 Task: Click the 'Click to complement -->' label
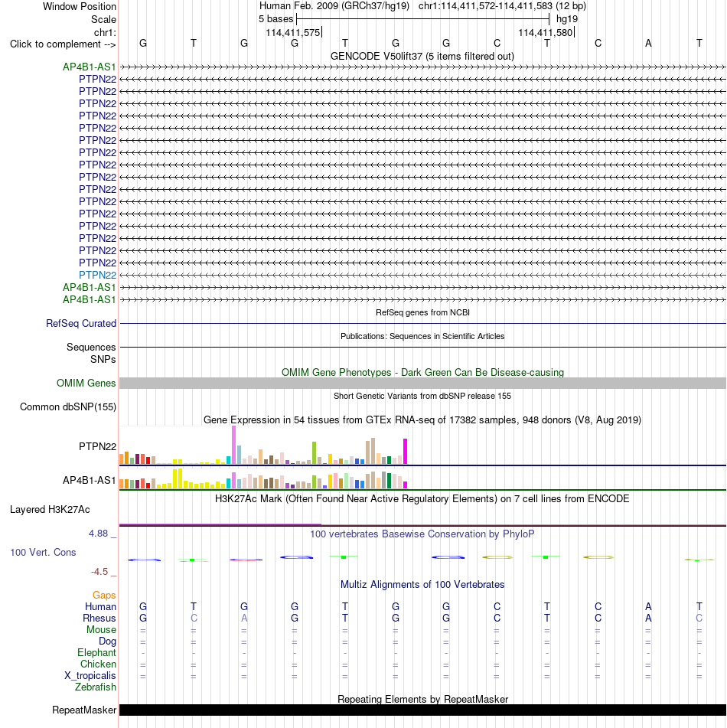pyautogui.click(x=63, y=44)
